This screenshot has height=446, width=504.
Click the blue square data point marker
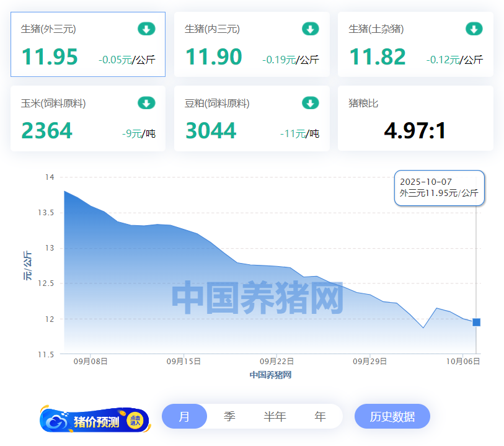(x=476, y=322)
